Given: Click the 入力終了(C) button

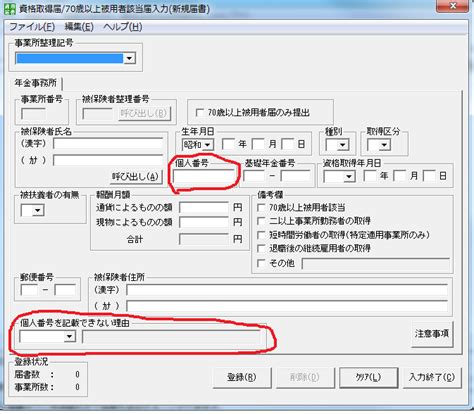Looking at the screenshot, I should pyautogui.click(x=432, y=377).
